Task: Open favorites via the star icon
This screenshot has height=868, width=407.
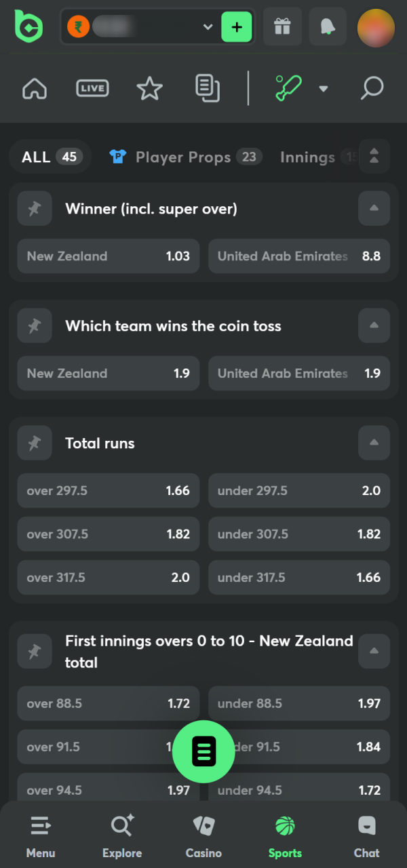Action: (x=149, y=87)
